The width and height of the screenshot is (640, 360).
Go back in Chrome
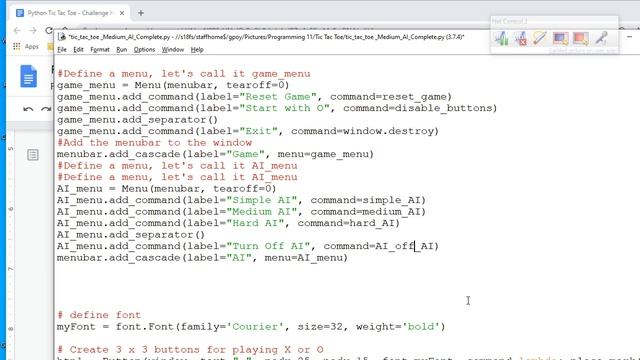pos(17,30)
